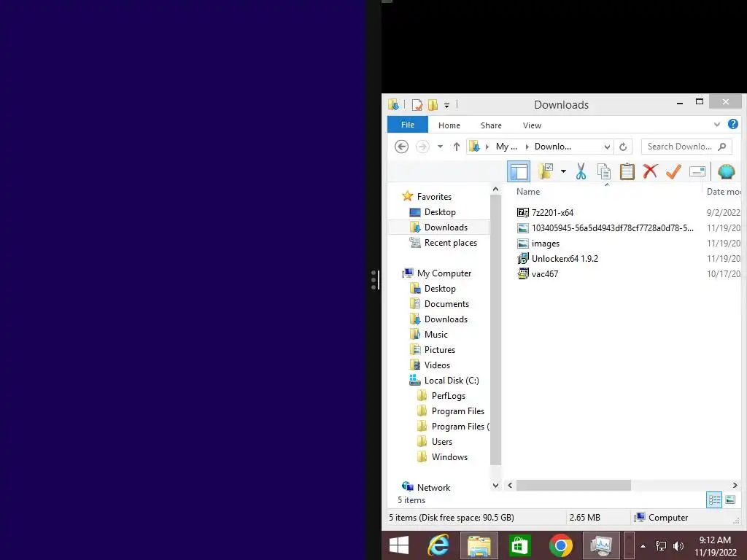This screenshot has height=560, width=747.
Task: Expand the ribbon with the chevron
Action: [716, 125]
